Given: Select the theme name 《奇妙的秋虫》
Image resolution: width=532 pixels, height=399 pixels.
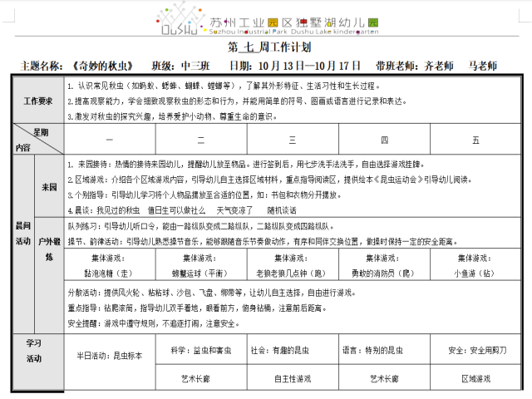Looking at the screenshot, I should click(x=101, y=65).
